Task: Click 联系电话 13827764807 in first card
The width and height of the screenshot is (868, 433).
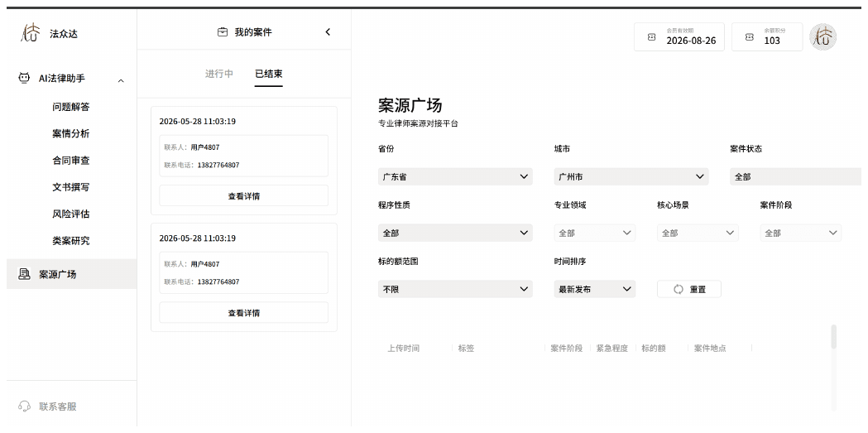Action: pyautogui.click(x=202, y=165)
